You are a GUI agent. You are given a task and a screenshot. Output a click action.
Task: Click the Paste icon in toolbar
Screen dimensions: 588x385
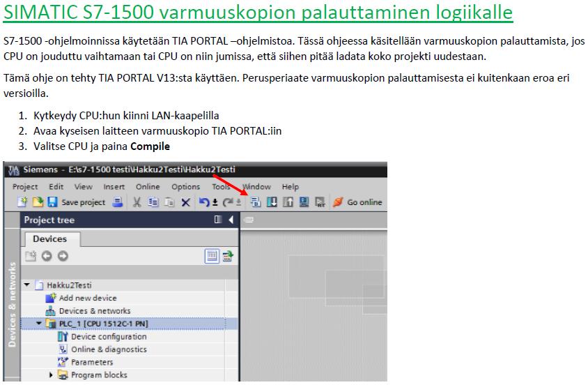point(169,202)
